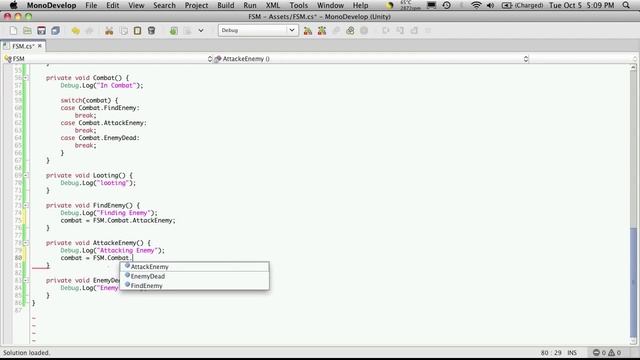Click the Paste clipboard icon

138,31
